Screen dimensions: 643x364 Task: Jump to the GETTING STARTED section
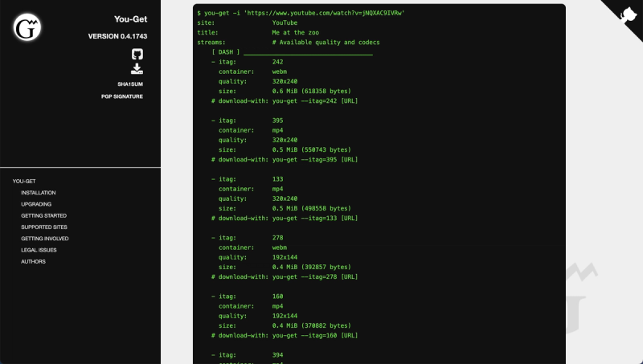(44, 215)
